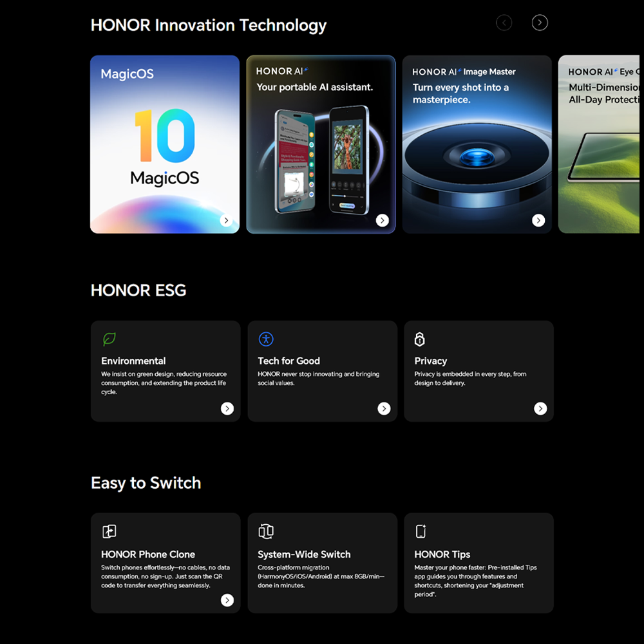Click the blue accessibility Tech for Good icon
Screen dimensions: 644x644
[x=266, y=339]
